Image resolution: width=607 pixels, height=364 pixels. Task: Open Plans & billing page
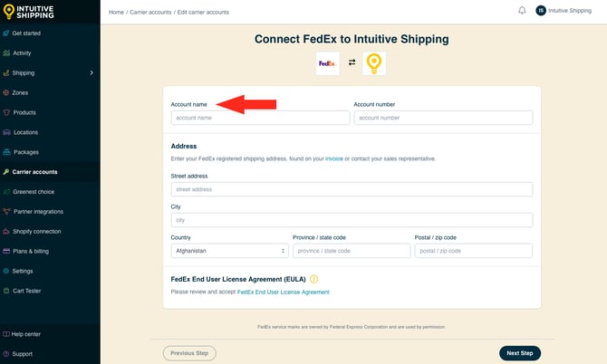click(50, 251)
